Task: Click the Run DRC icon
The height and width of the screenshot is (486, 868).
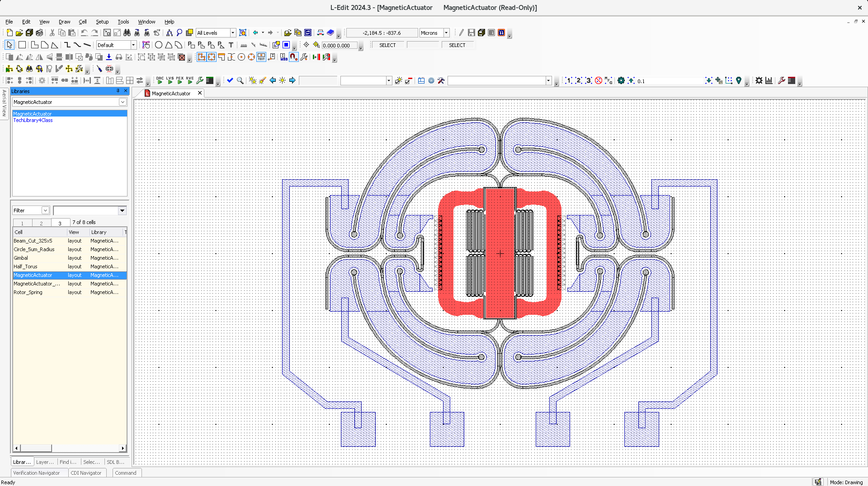Action: click(160, 80)
